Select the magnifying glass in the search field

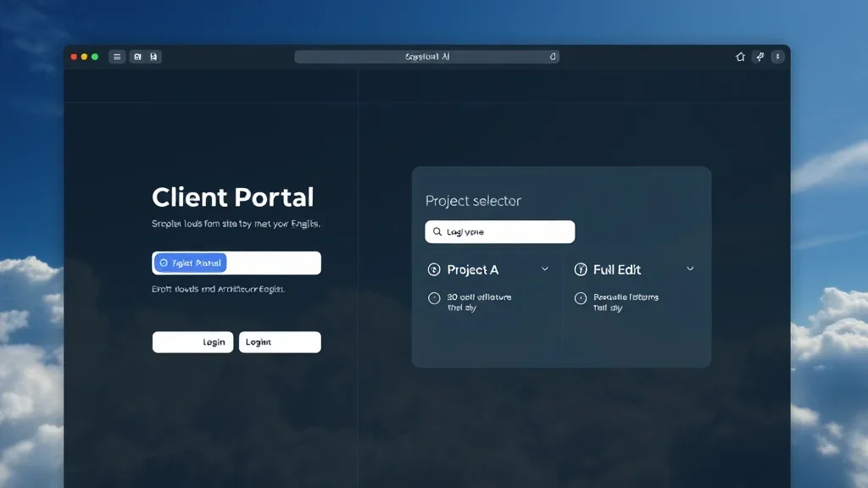pos(436,231)
